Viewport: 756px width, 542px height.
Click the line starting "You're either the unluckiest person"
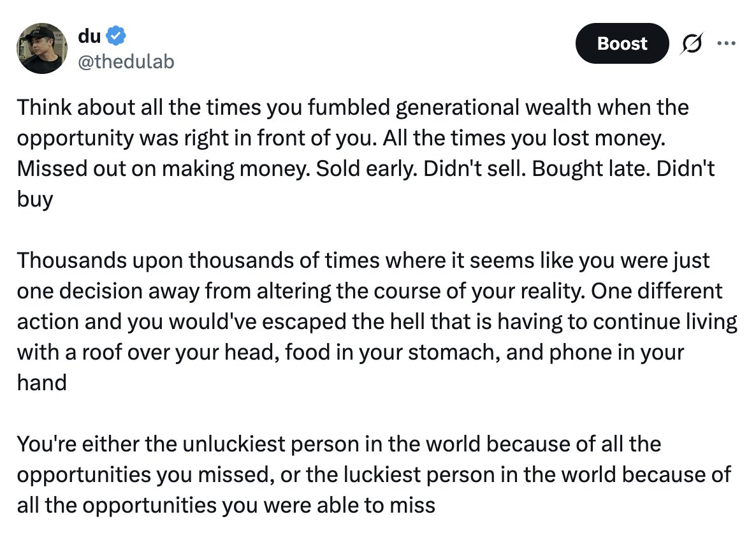339,444
